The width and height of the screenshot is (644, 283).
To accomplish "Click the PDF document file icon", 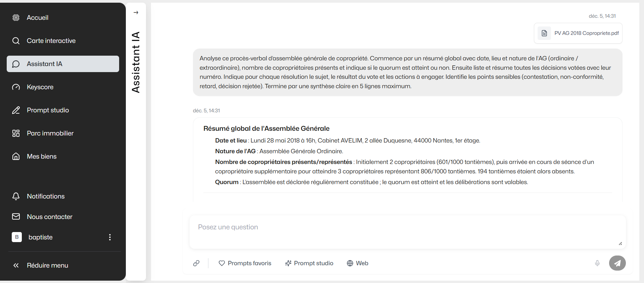I will point(544,33).
